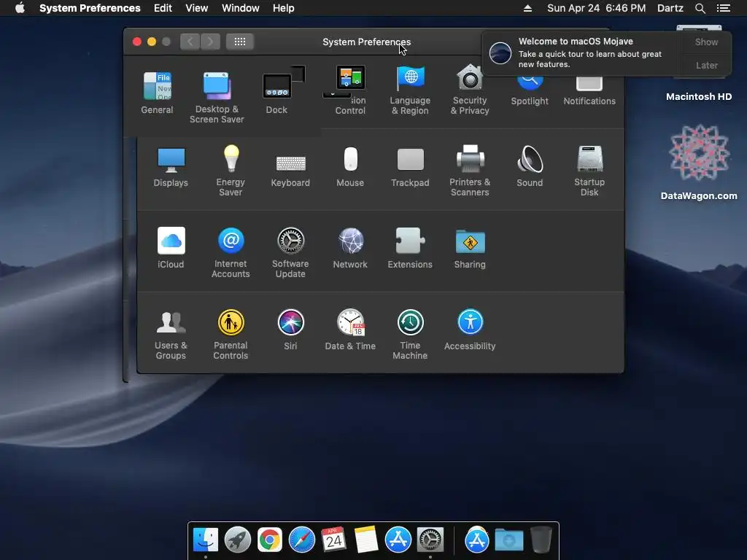Open Spotlight search in menu bar
This screenshot has height=560, width=747.
tap(700, 8)
